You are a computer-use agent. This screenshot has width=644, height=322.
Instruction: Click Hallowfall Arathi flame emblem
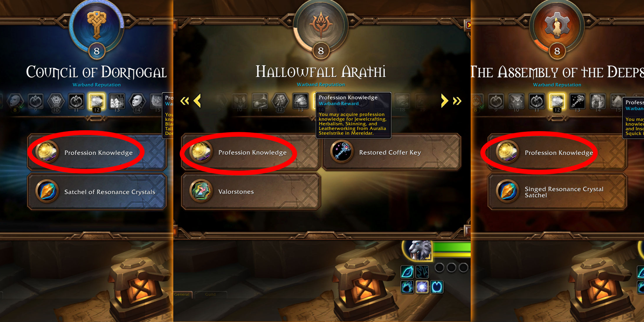tap(320, 24)
